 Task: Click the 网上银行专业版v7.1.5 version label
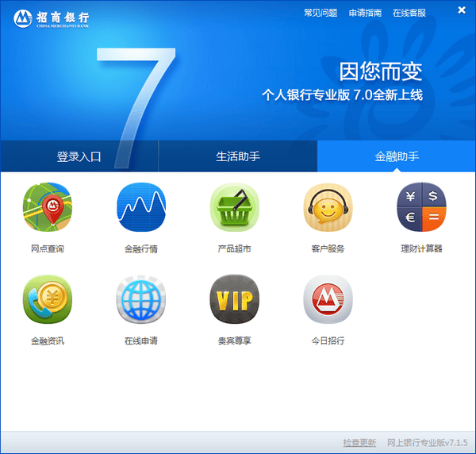427,442
